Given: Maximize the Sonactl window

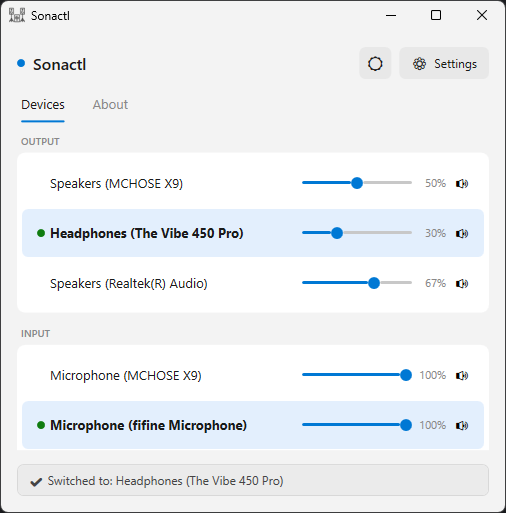Looking at the screenshot, I should click(436, 15).
